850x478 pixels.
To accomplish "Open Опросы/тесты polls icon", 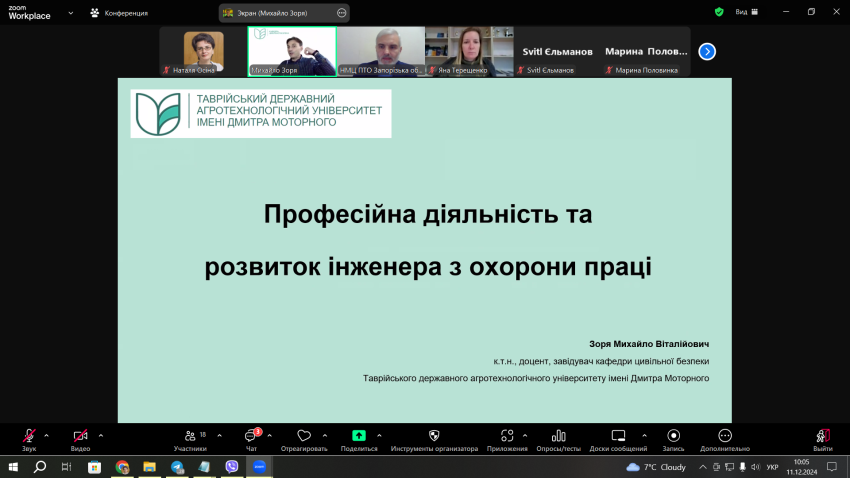I will (x=558, y=440).
